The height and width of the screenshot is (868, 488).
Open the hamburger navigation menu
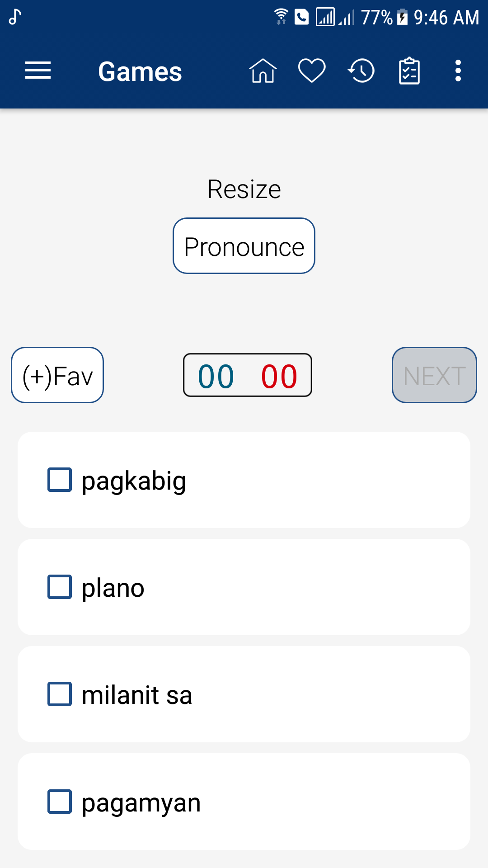click(38, 71)
